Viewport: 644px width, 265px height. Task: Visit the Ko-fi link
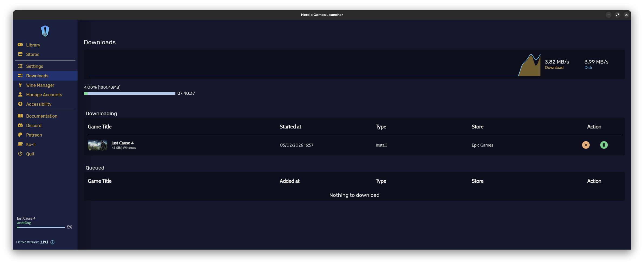(x=45, y=144)
